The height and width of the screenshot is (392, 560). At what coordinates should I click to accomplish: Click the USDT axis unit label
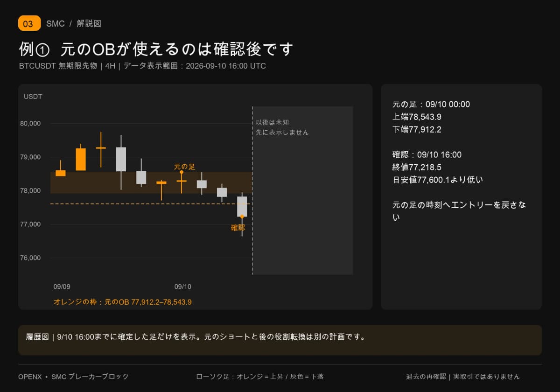click(33, 97)
